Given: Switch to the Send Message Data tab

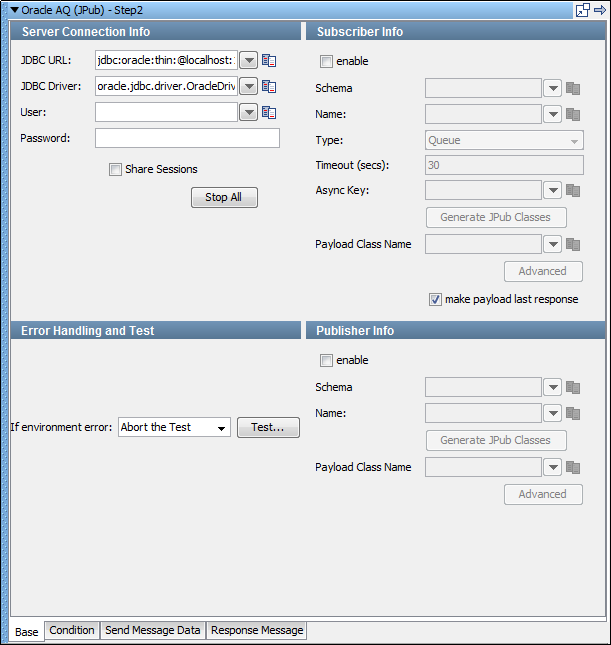Looking at the screenshot, I should (x=153, y=630).
